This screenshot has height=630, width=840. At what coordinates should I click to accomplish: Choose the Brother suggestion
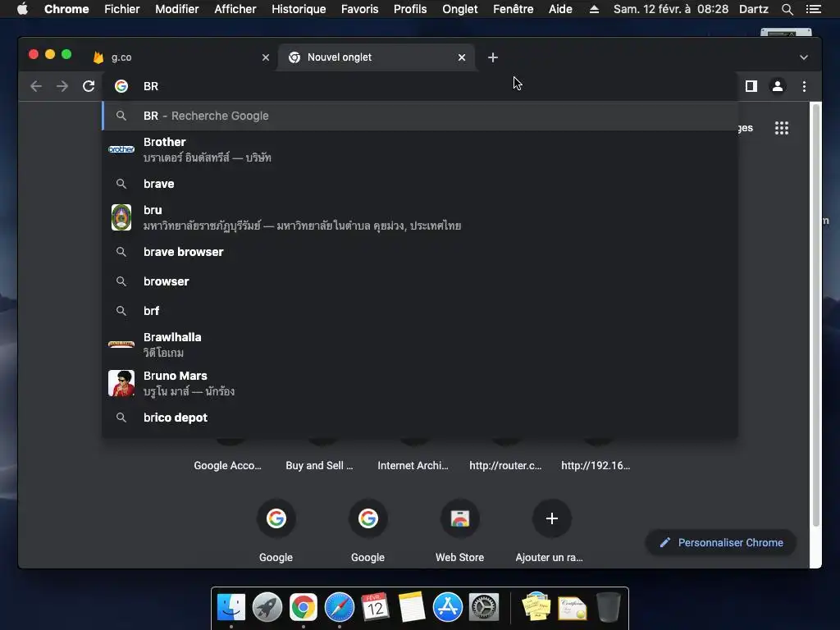(420, 149)
